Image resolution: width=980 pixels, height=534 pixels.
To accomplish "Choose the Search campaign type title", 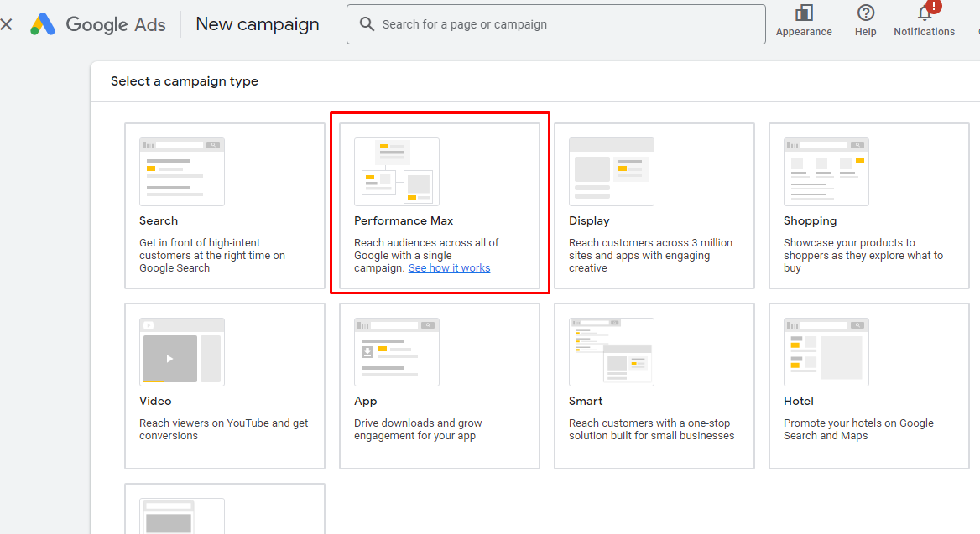I will pyautogui.click(x=158, y=220).
